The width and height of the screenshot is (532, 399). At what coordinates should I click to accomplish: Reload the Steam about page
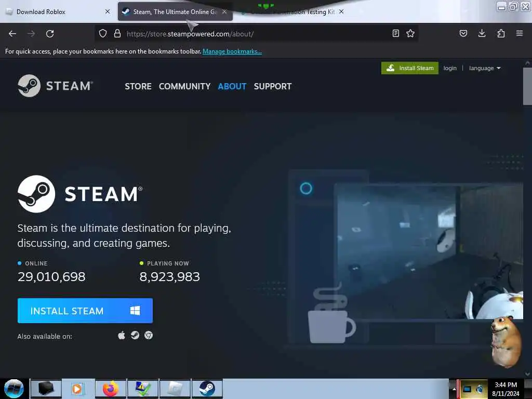(x=50, y=34)
